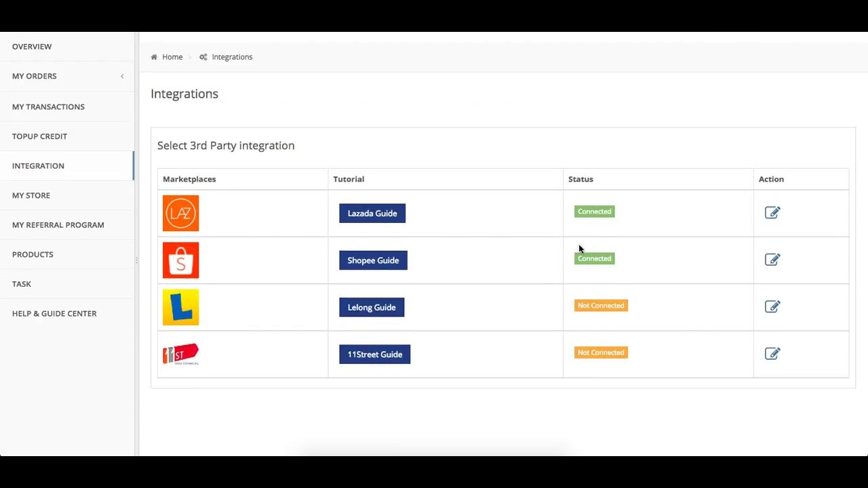Open the Shopee Guide tutorial
The height and width of the screenshot is (488, 868).
373,260
